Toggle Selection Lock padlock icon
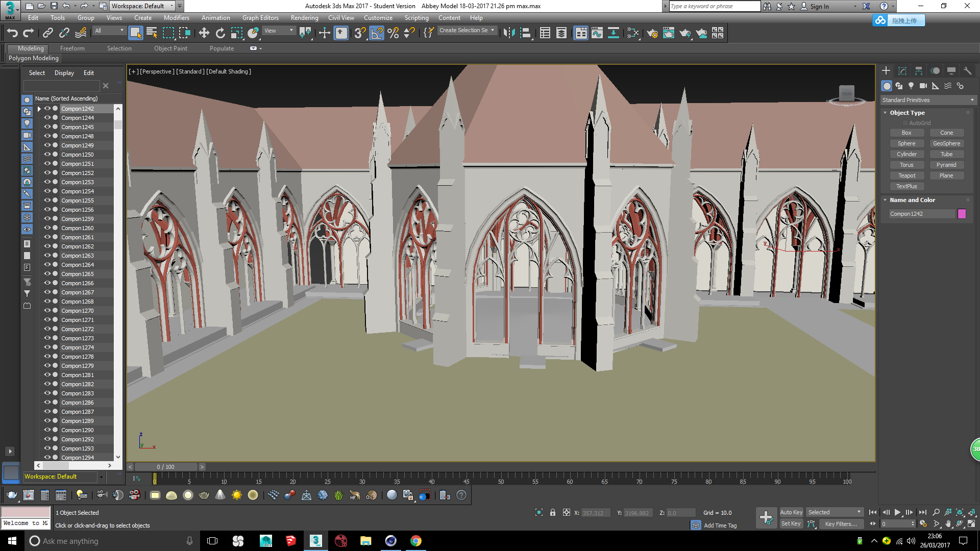Image resolution: width=980 pixels, height=551 pixels. point(553,512)
